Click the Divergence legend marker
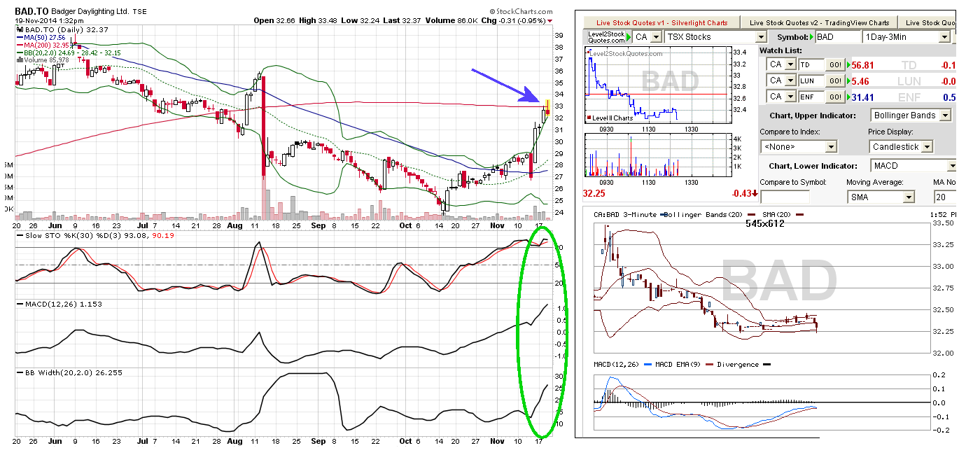The image size is (980, 455). 766,365
